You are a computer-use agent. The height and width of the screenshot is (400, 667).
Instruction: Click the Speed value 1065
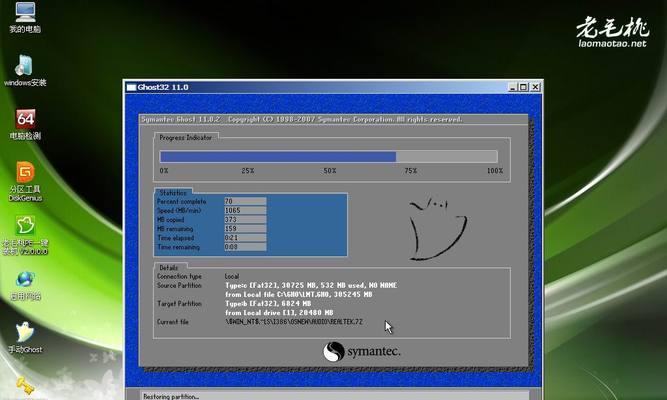tap(245, 210)
